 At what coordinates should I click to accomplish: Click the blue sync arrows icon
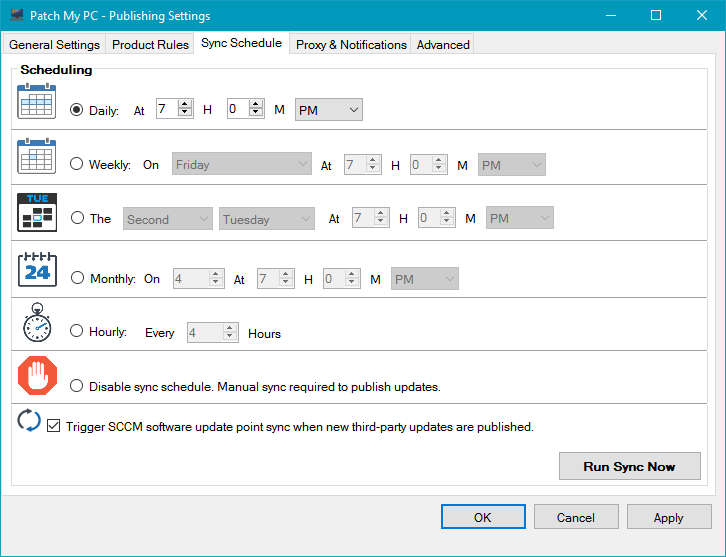[x=29, y=420]
